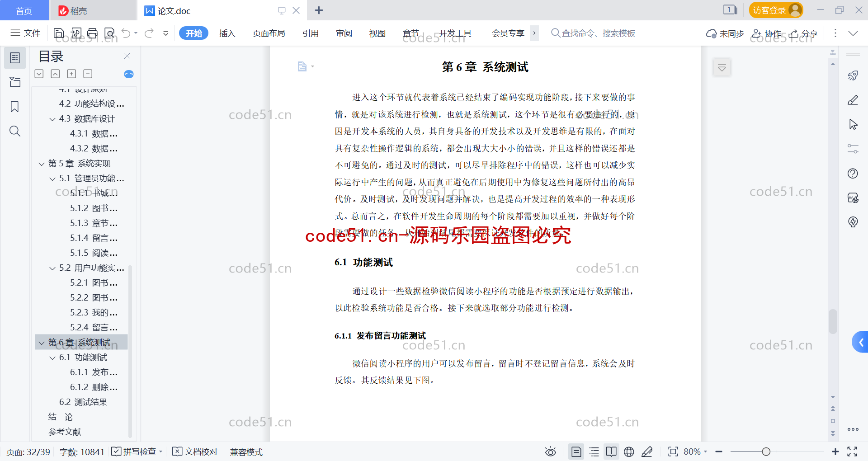
Task: Open the zoom percentage 80% dropdown
Action: (695, 452)
